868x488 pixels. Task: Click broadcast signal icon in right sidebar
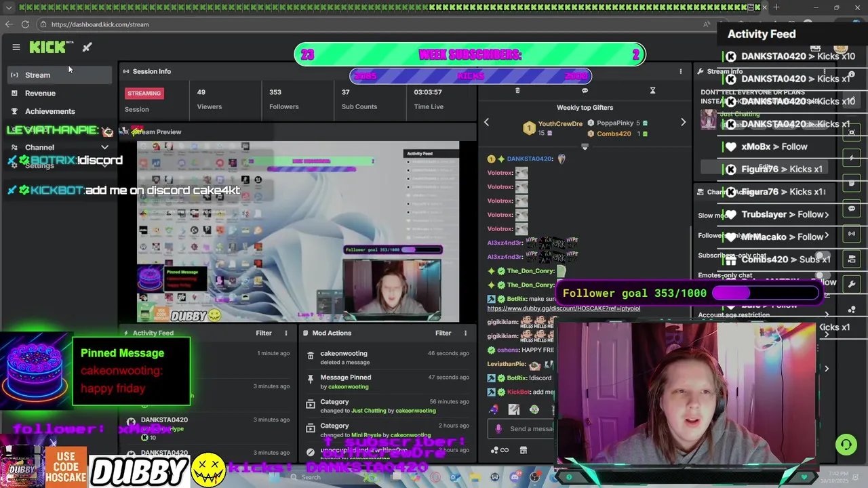click(x=852, y=234)
